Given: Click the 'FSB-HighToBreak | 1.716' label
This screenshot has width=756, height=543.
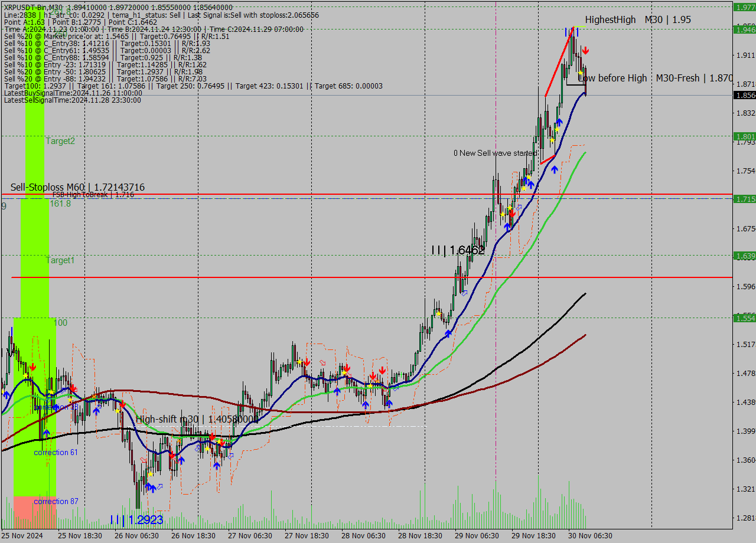Looking at the screenshot, I should pyautogui.click(x=93, y=194).
